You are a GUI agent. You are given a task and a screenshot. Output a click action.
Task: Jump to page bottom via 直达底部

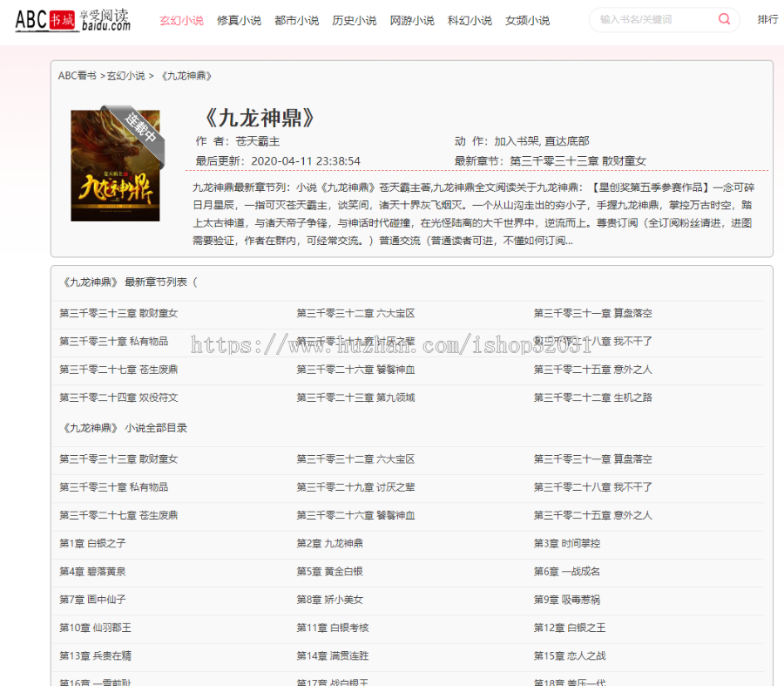[x=569, y=143]
